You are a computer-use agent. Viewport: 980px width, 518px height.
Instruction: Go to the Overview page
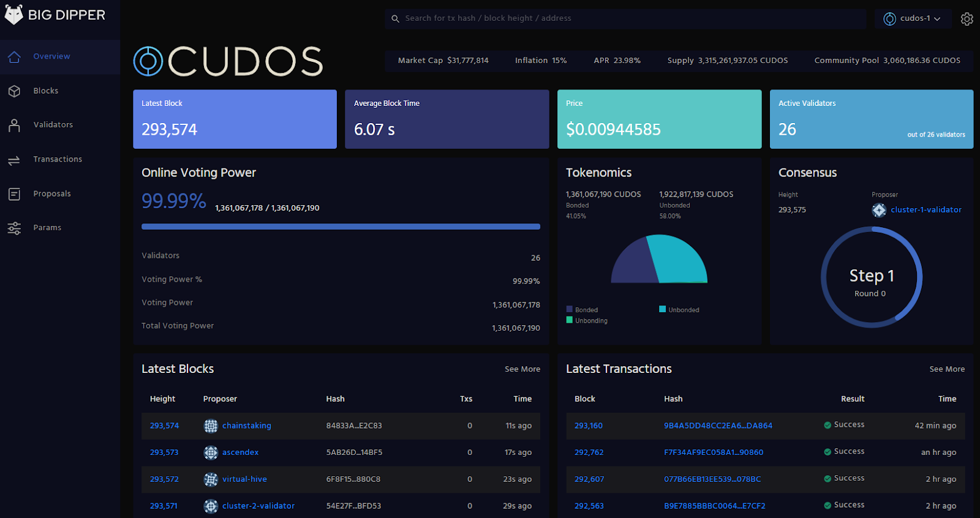coord(60,57)
